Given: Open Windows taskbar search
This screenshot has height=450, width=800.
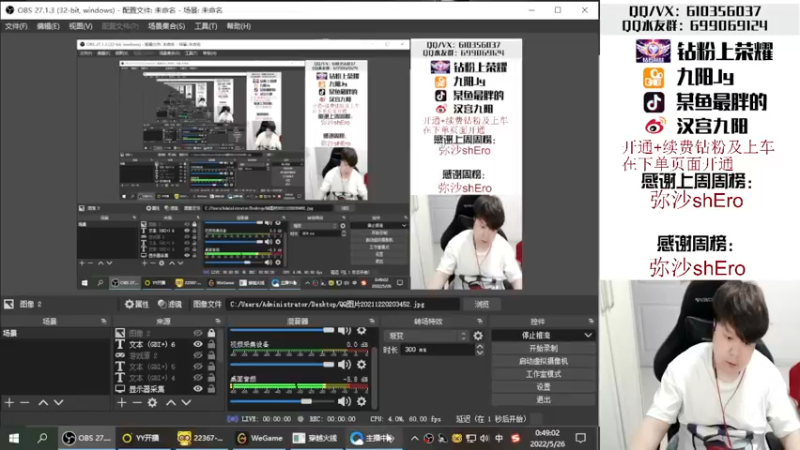Looking at the screenshot, I should 42,438.
